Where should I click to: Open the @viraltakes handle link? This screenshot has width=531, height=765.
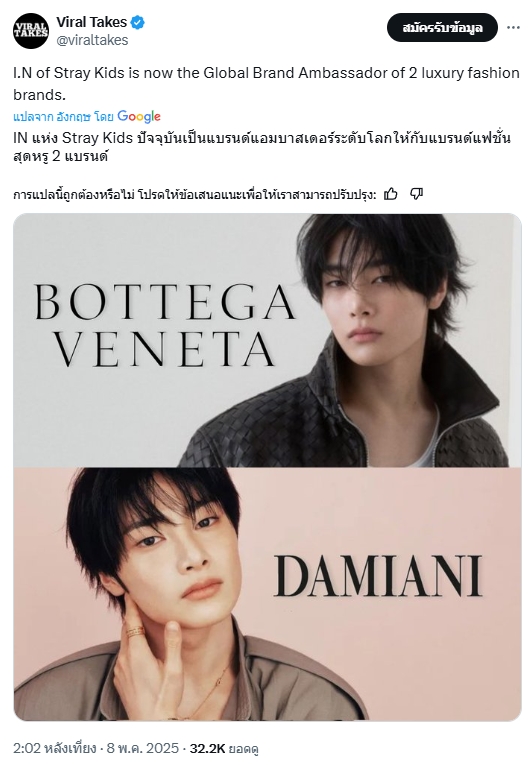(x=92, y=40)
